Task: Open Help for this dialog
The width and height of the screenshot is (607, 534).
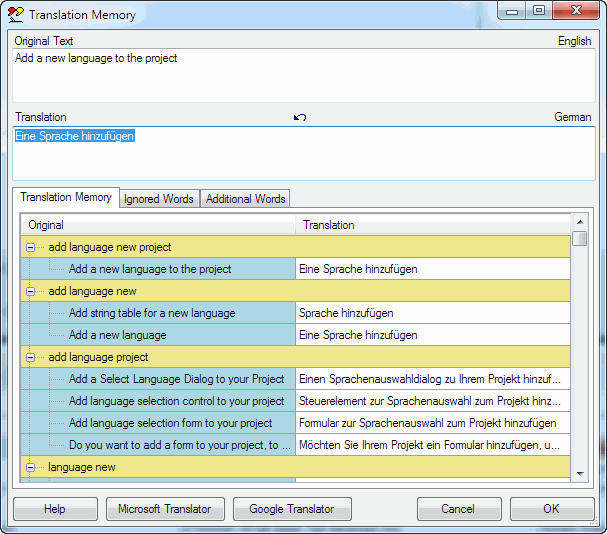Action: (56, 509)
